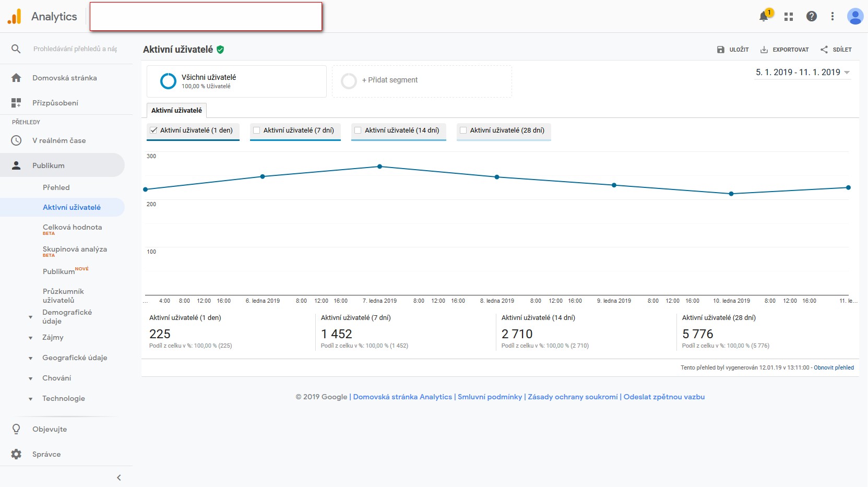Screen dimensions: 868x487
Task: Uncheck Aktivní uživatelé (1 den) checkbox
Action: pyautogui.click(x=153, y=130)
